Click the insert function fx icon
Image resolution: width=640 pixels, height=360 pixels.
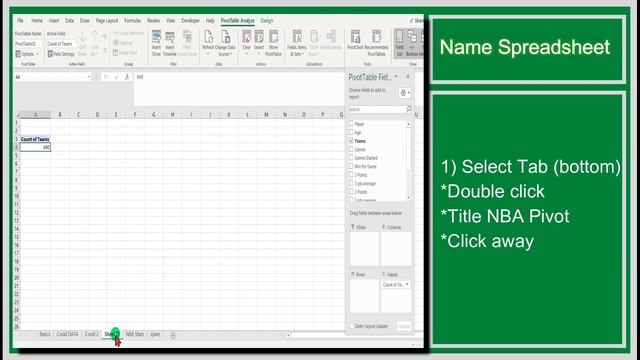(x=127, y=77)
